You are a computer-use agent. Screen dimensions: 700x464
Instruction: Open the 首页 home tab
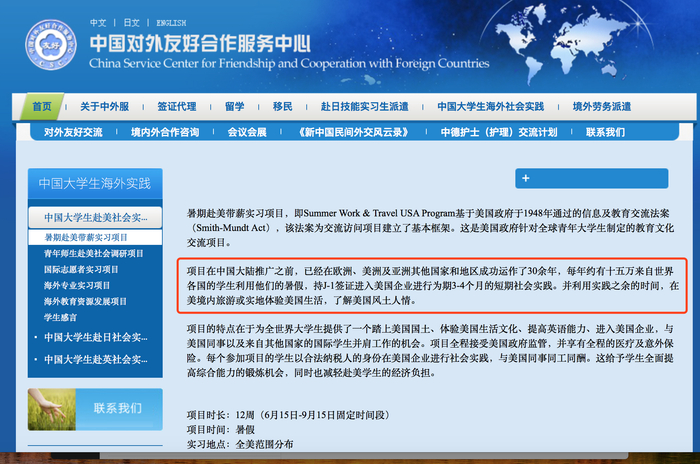(x=42, y=106)
